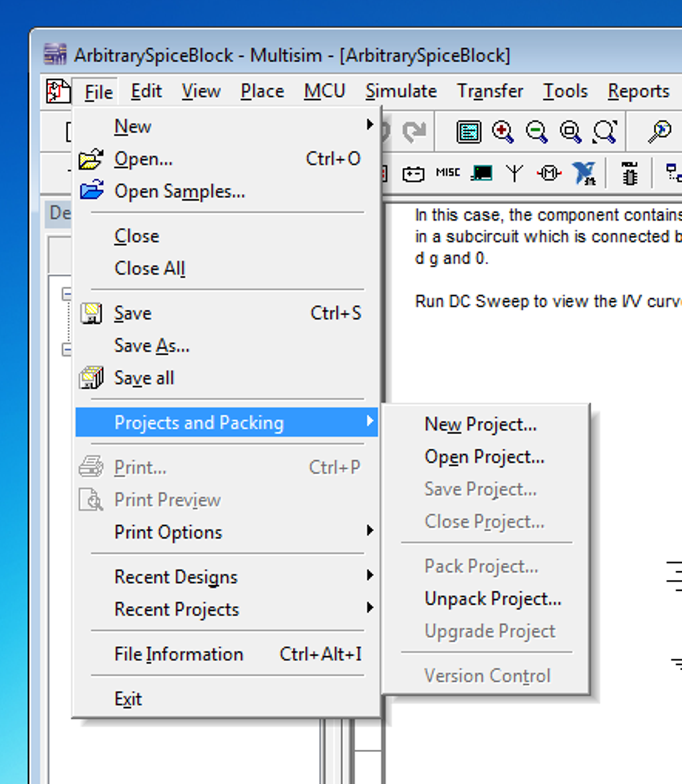Click the Zoom Out magnifier icon
Screen dimensions: 682x784
[x=537, y=132]
